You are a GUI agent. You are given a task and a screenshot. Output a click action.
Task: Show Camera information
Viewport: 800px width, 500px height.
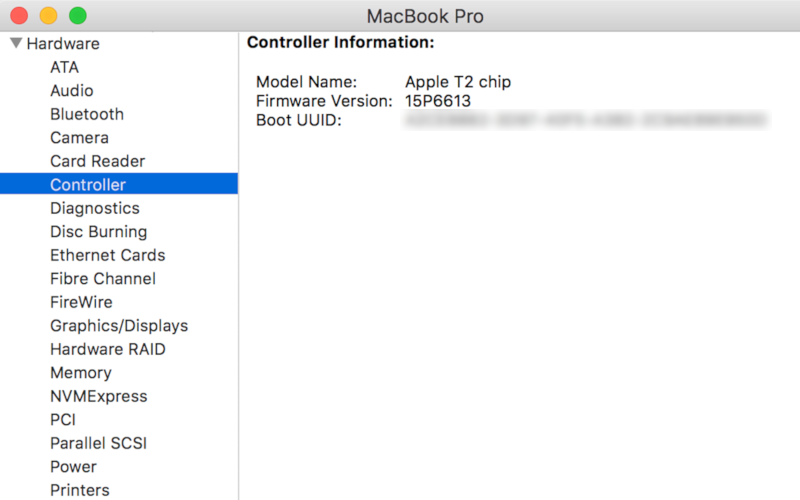pyautogui.click(x=79, y=138)
